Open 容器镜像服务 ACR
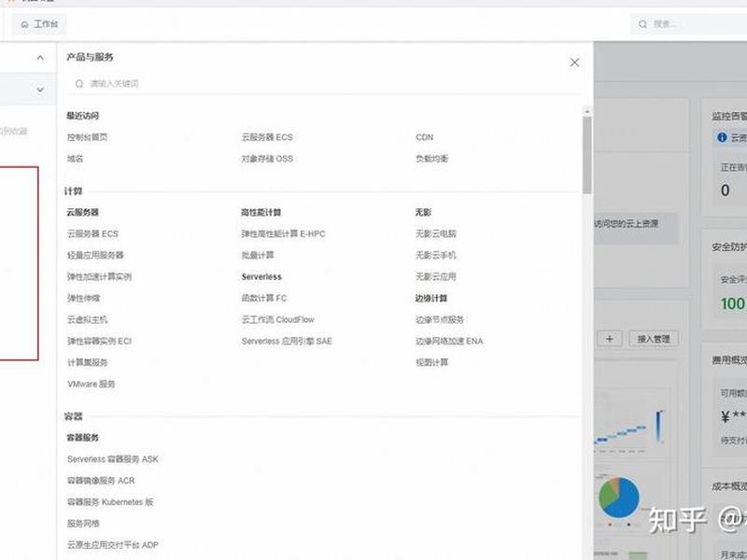 (x=101, y=481)
